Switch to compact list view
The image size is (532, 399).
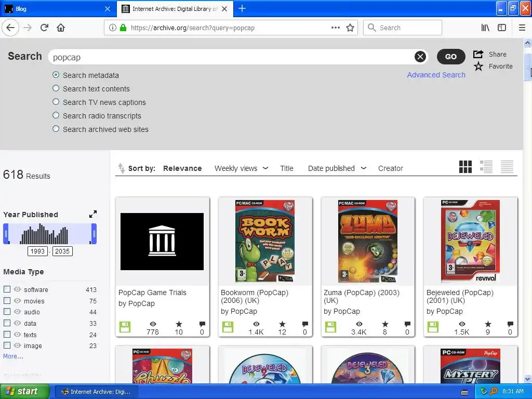coord(507,167)
